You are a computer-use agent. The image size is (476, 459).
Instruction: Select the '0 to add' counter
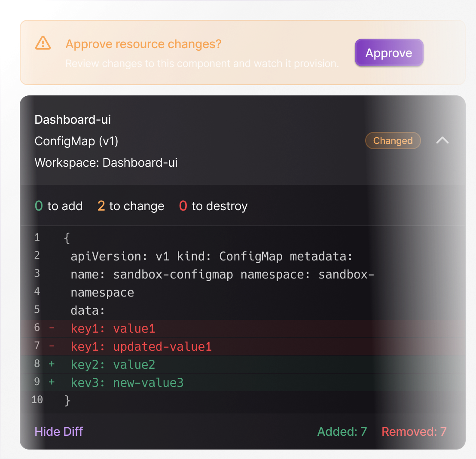click(58, 206)
